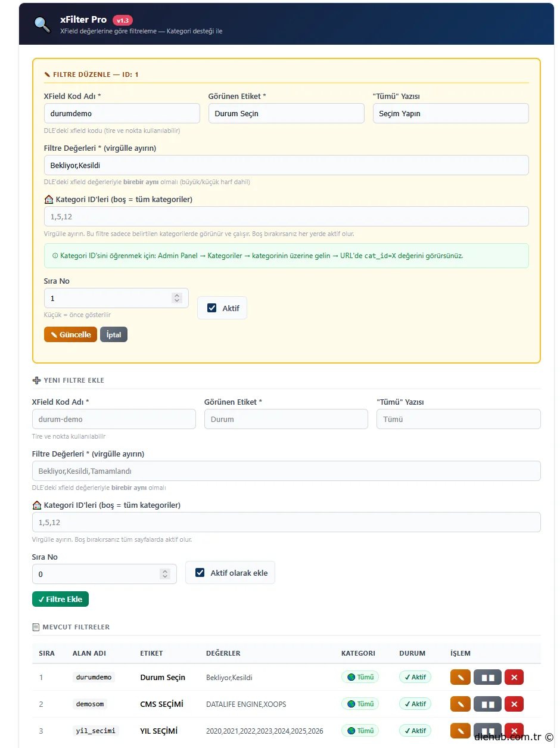The width and height of the screenshot is (560, 748).
Task: Click the Güncelle button
Action: 70,334
